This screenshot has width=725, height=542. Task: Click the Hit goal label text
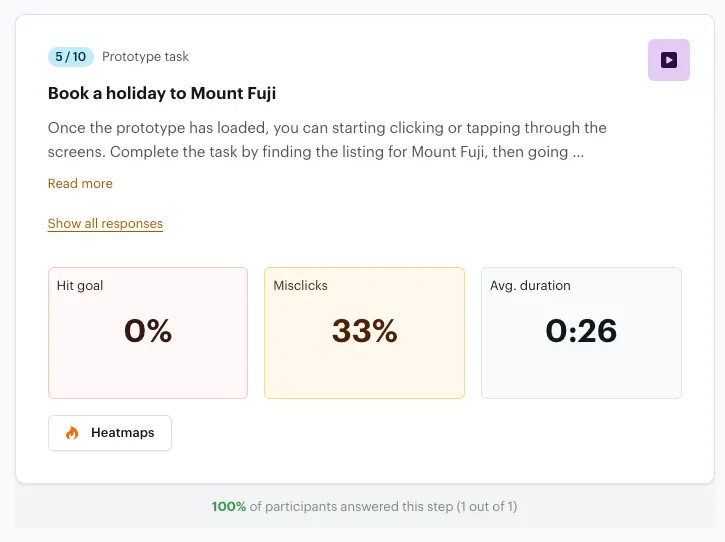pos(80,285)
